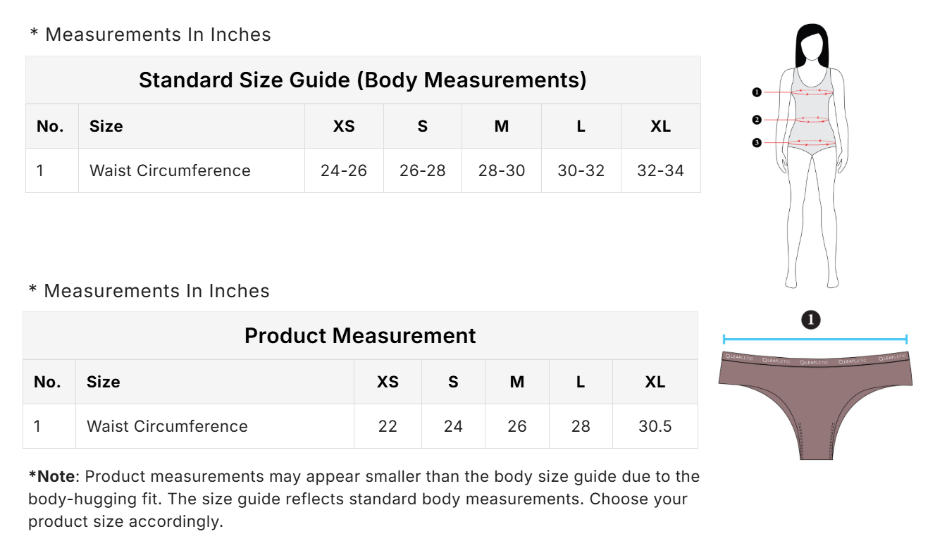Click marker 2 on the body figure

click(757, 120)
